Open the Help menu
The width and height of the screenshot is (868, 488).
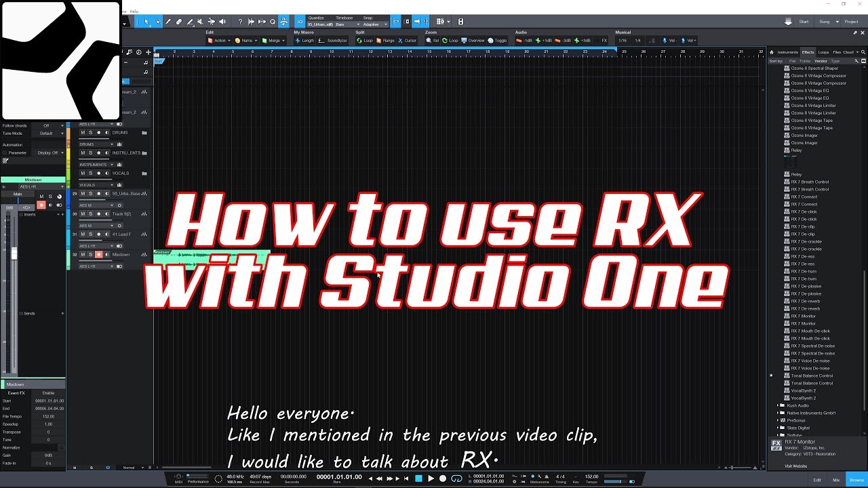[x=134, y=12]
